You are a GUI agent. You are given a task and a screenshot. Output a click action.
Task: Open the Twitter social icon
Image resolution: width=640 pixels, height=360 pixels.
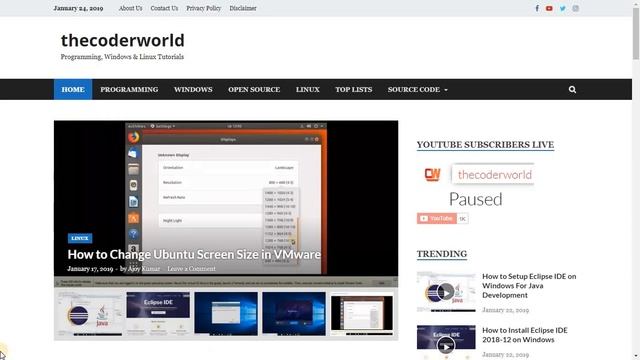[562, 8]
